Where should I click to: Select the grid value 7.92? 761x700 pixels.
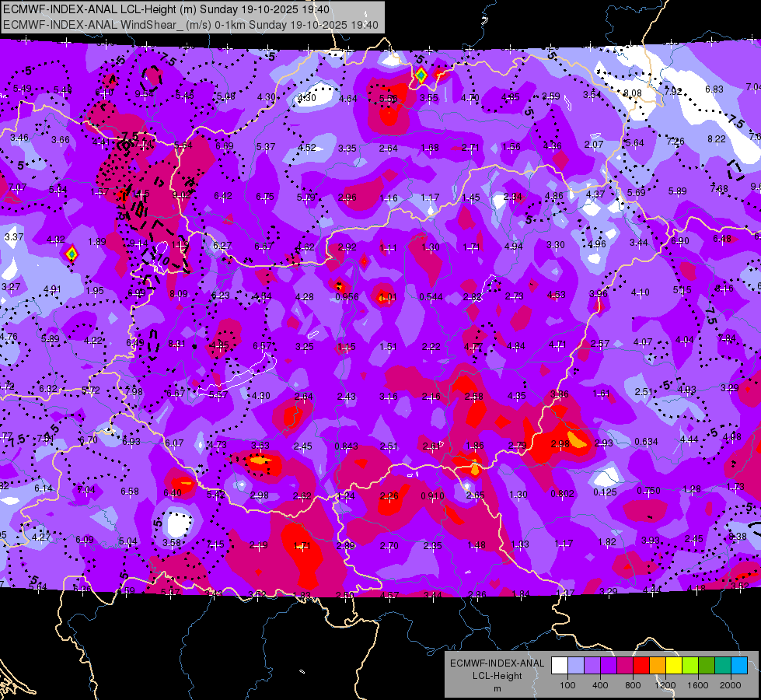tap(673, 91)
